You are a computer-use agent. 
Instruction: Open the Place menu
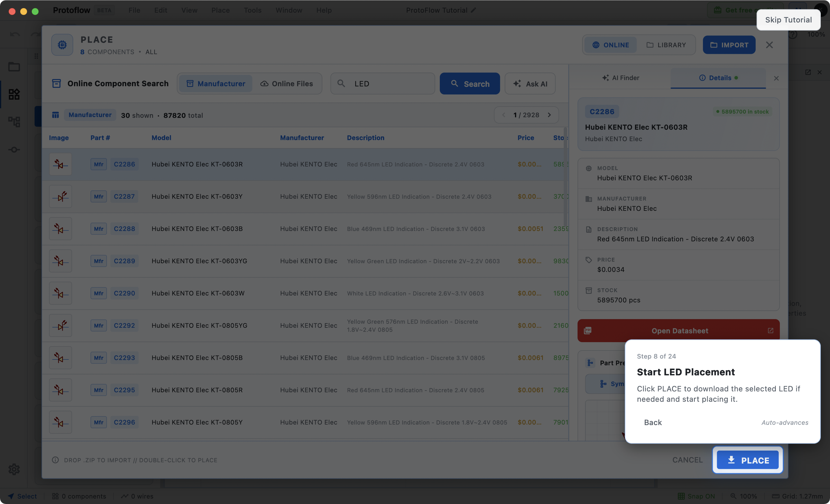click(220, 10)
